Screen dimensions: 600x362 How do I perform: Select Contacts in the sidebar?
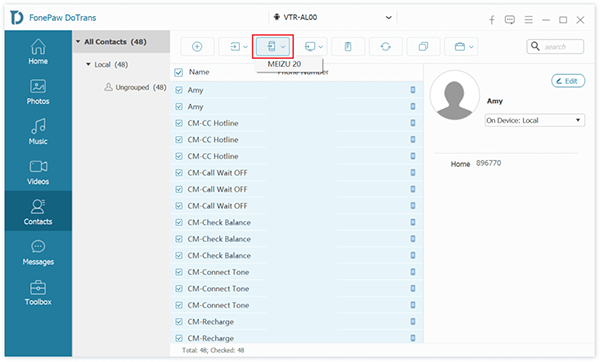click(38, 211)
